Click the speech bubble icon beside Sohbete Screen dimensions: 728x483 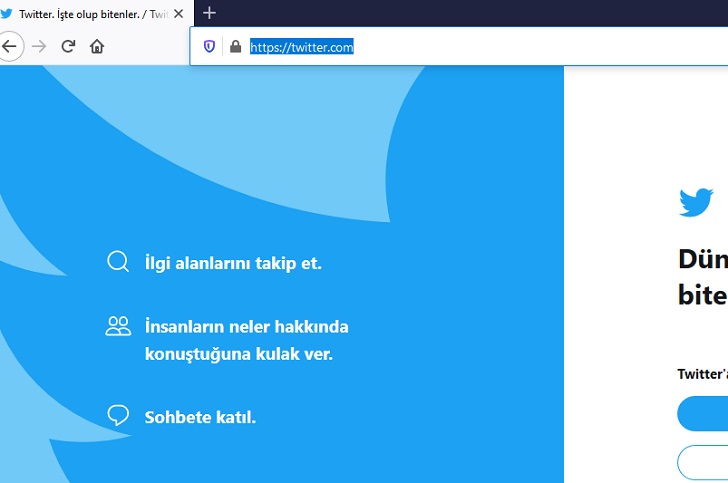point(118,415)
